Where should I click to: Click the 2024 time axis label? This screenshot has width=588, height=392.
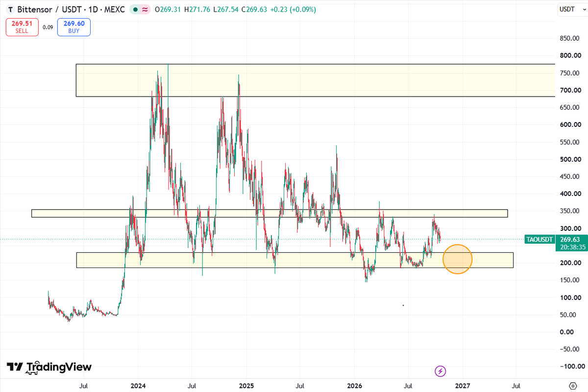pyautogui.click(x=138, y=386)
